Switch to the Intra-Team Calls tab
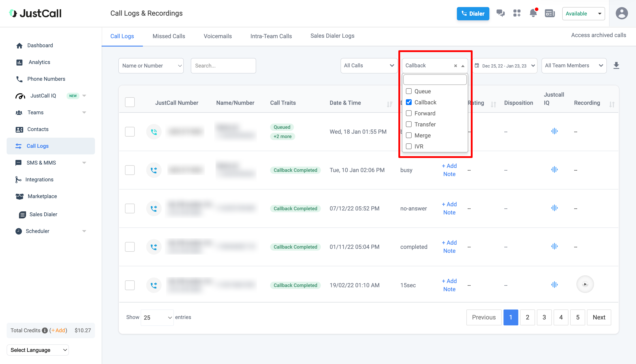636x364 pixels. pos(271,36)
